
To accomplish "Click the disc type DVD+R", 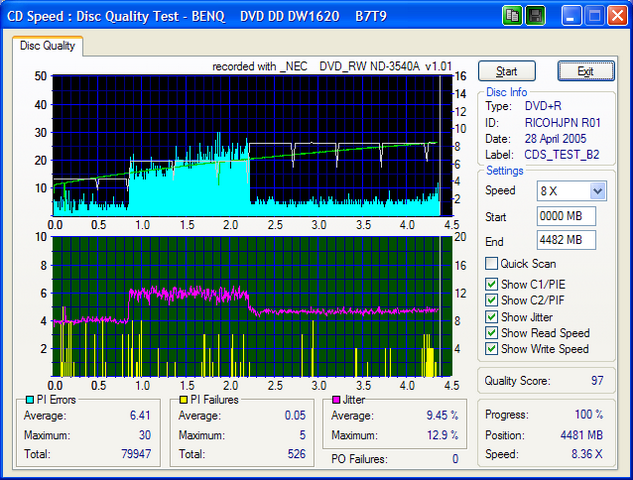I will pos(543,106).
